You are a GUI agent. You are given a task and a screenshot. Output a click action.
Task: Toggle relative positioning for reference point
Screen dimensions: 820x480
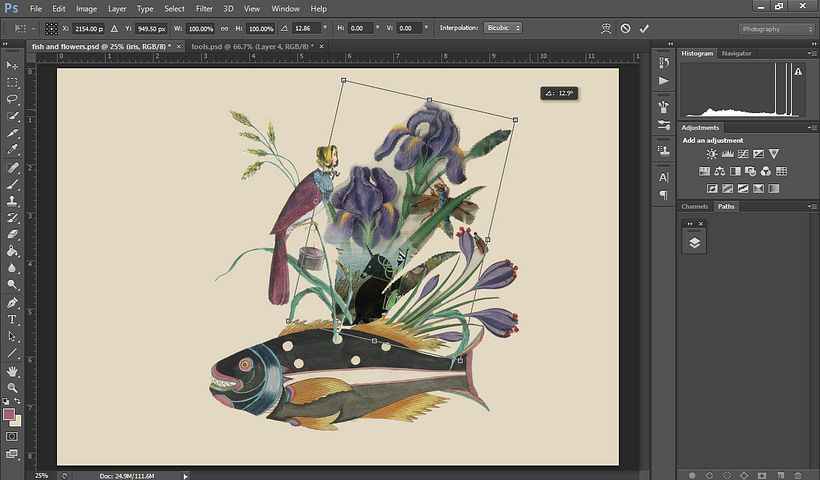tap(112, 29)
